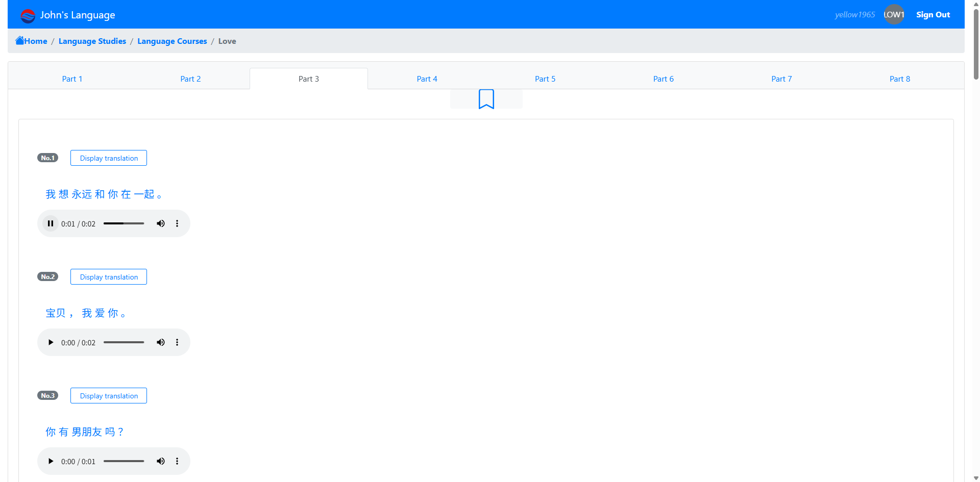Open more options menu for No.3 audio

click(x=177, y=461)
